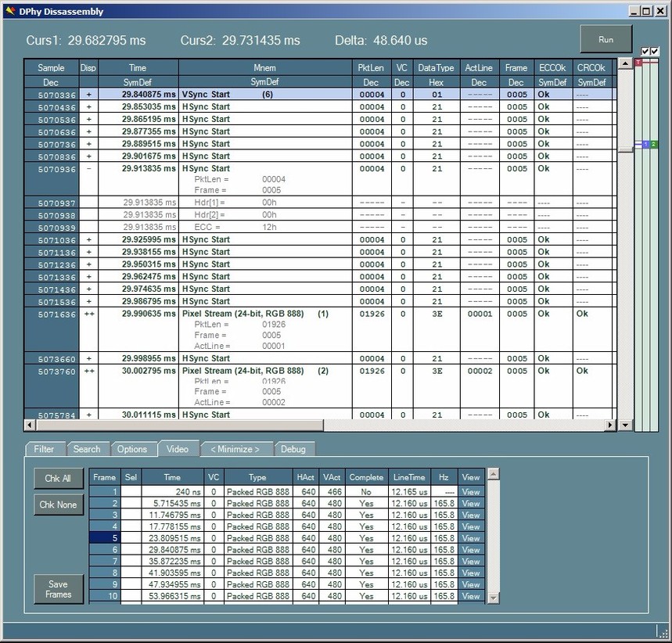Viewport: 672px width, 643px height.
Task: Click the Curs1 29.682795 ms readout
Action: tap(86, 41)
